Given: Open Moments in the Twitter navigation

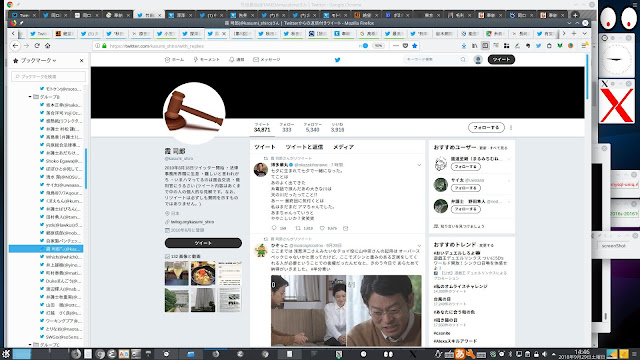Looking at the screenshot, I should coord(207,60).
